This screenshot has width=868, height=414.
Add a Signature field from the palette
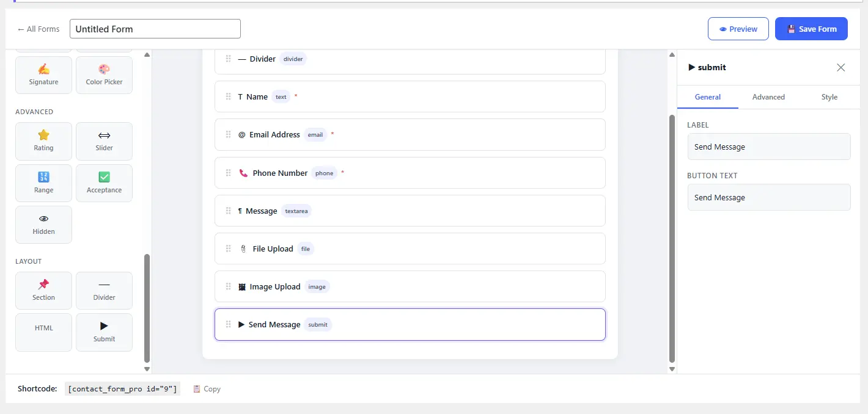point(43,75)
